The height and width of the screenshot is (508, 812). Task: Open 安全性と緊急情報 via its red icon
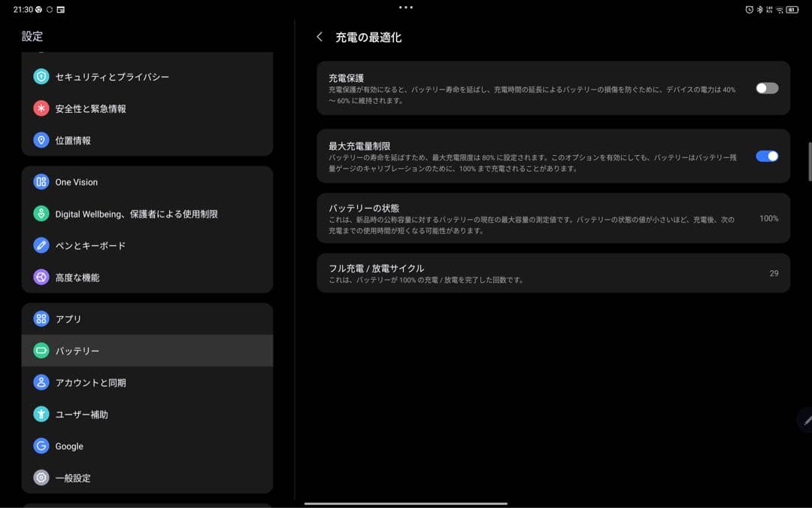tap(43, 108)
